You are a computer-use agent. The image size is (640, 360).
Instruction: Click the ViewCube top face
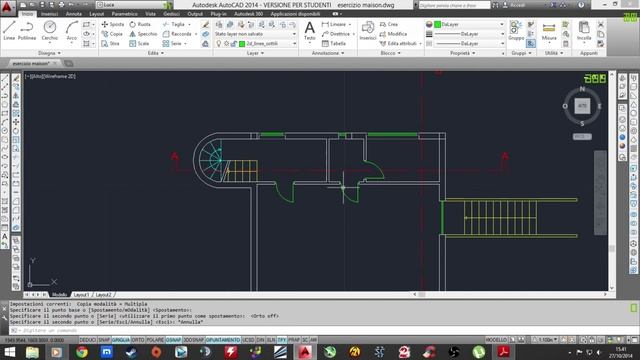tap(582, 106)
